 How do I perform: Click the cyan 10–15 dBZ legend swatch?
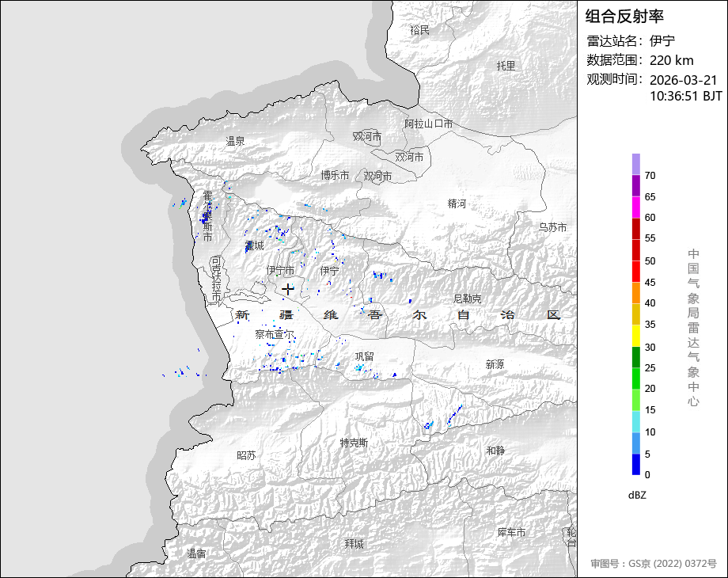636,421
